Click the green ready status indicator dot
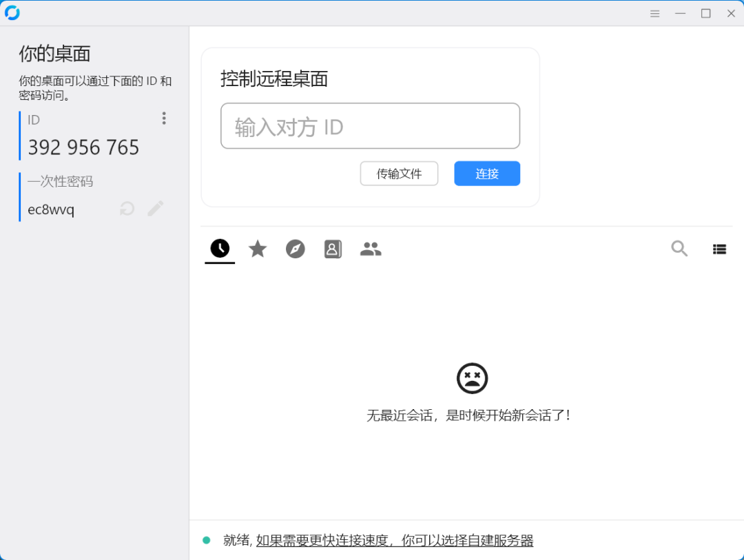Viewport: 744px width, 560px height. [206, 540]
